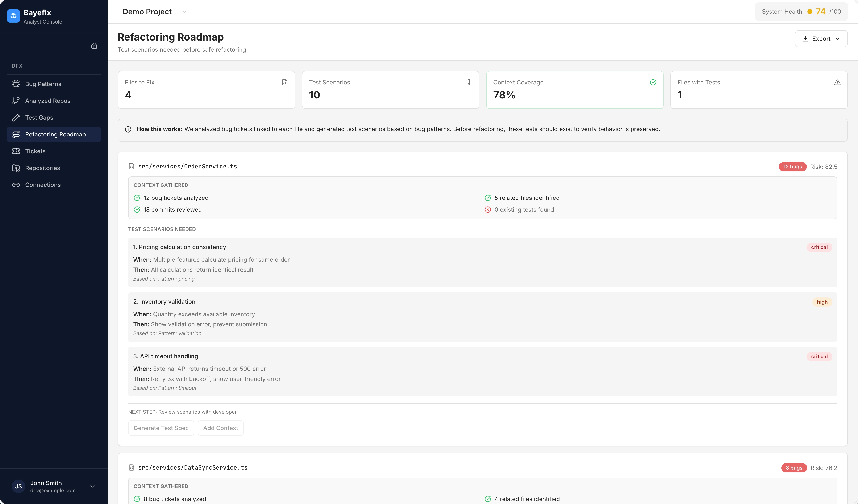This screenshot has height=504, width=858.
Task: Open the Connections page
Action: (43, 184)
